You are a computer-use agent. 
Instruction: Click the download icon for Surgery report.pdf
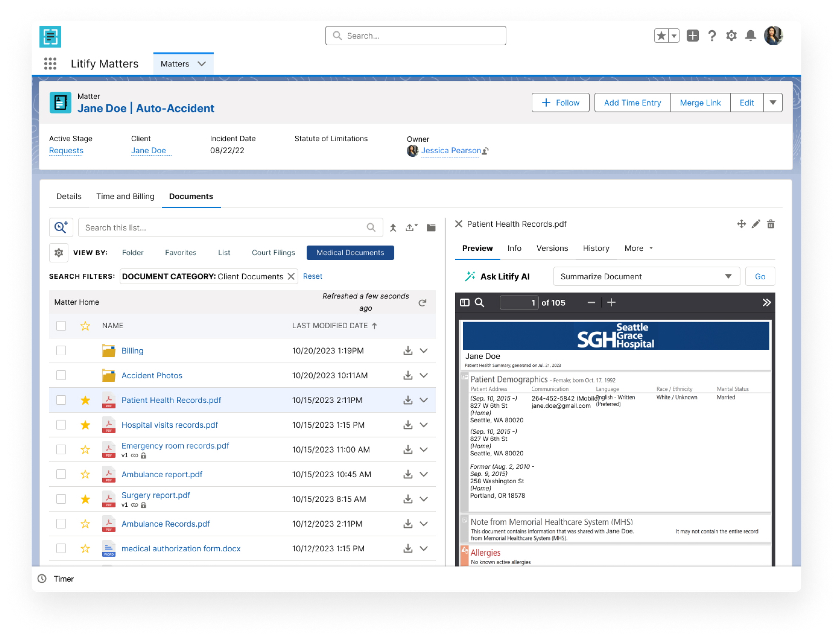[408, 499]
